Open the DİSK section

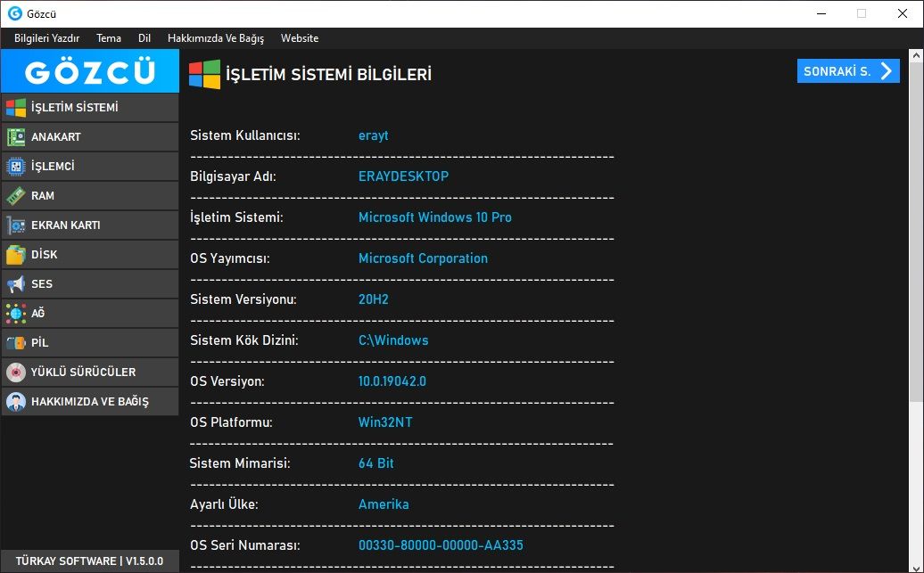(x=90, y=255)
